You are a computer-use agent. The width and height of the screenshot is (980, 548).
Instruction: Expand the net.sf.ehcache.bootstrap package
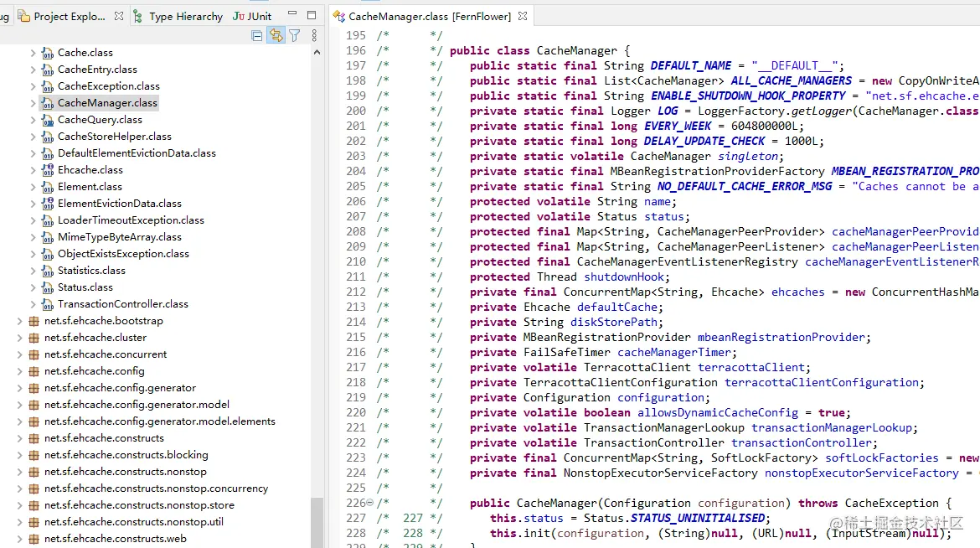tap(18, 321)
